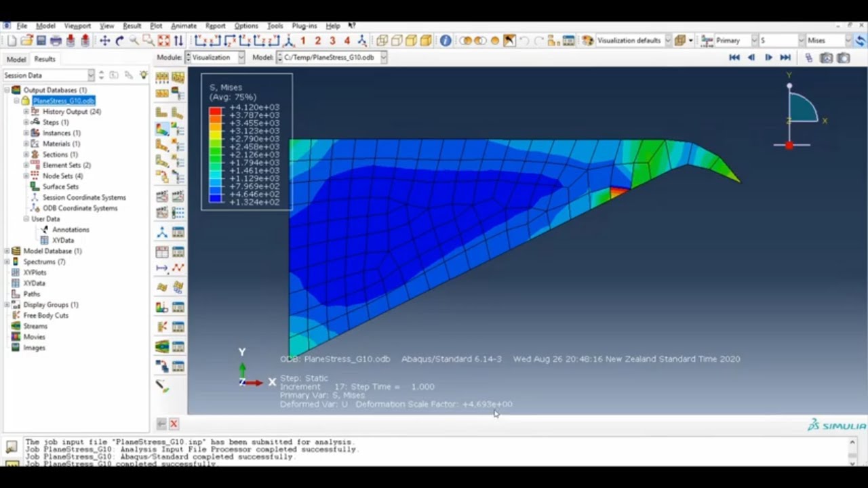Open the Plug-ins menu

click(304, 26)
